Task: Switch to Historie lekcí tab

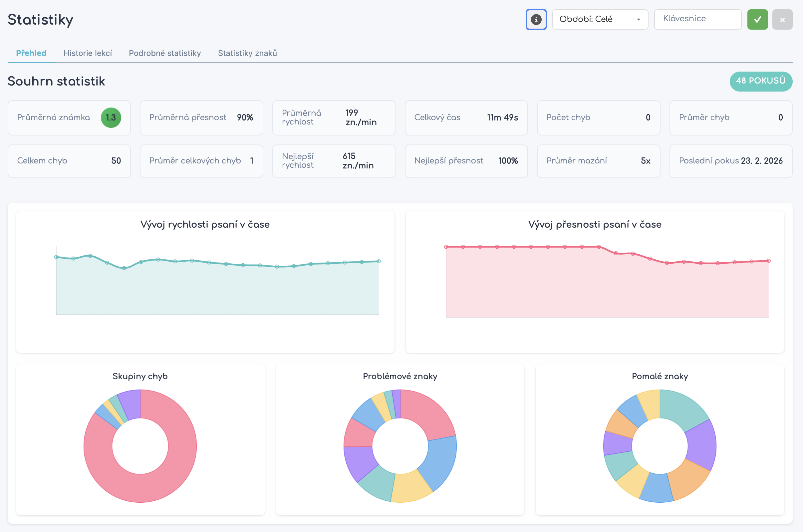Action: pyautogui.click(x=88, y=53)
